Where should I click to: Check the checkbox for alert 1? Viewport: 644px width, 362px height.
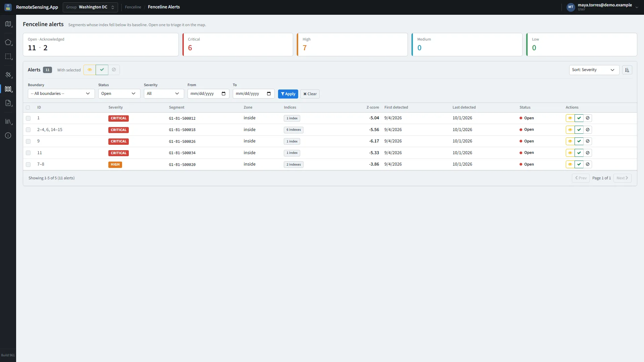(28, 118)
